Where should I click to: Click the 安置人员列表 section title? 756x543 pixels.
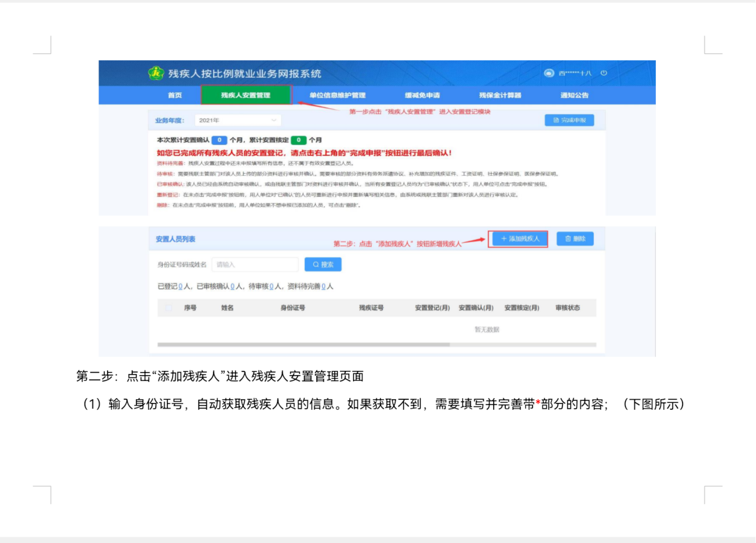point(175,239)
